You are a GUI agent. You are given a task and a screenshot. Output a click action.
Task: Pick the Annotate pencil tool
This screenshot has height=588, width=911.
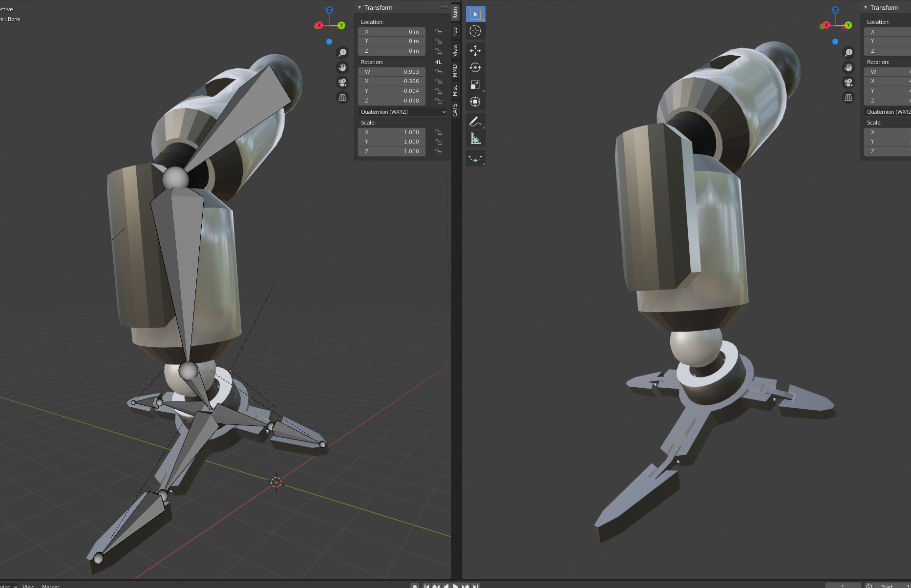(475, 122)
